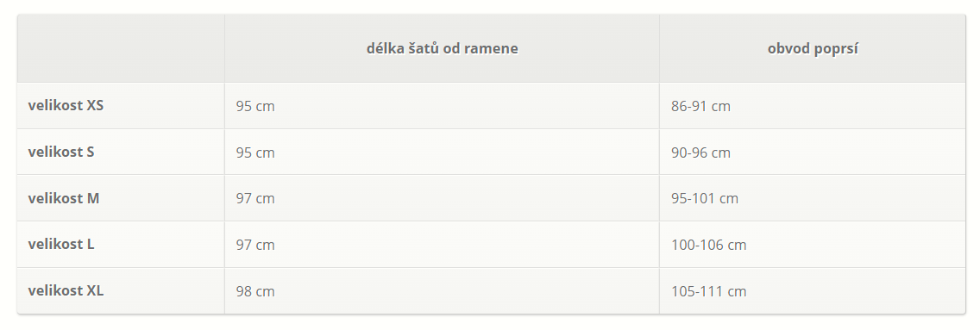Click the 95-101 cm bust value

704,198
